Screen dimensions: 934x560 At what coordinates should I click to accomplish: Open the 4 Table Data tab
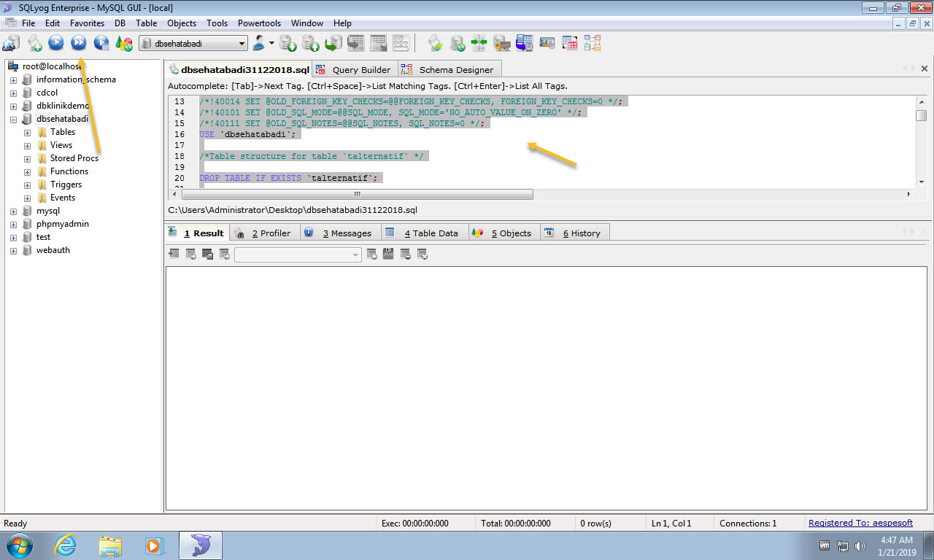[424, 233]
